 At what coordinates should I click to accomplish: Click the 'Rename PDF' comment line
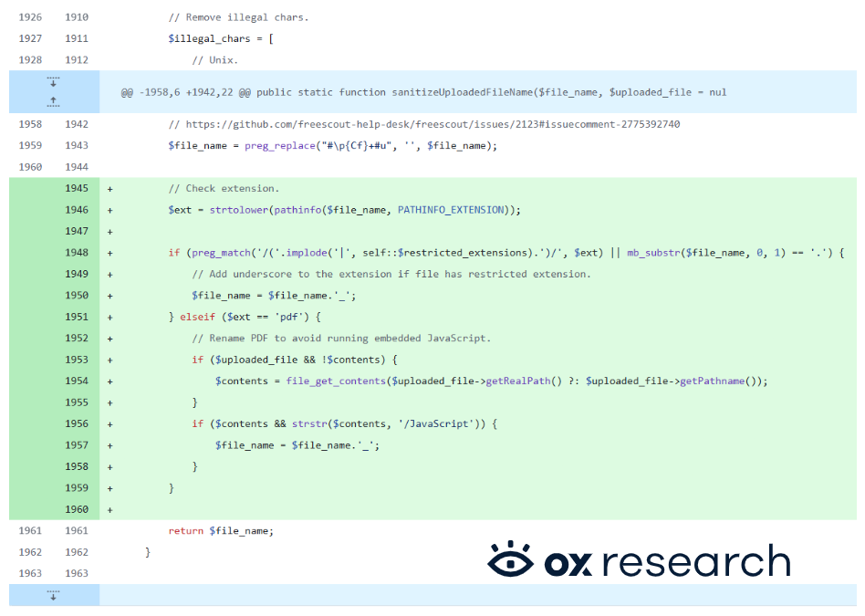point(341,339)
